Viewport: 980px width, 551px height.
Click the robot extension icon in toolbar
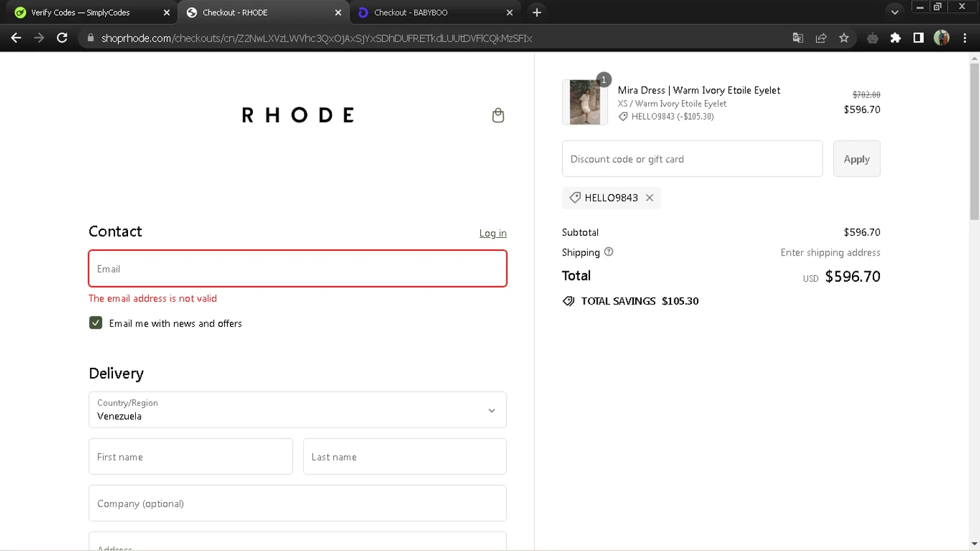872,38
